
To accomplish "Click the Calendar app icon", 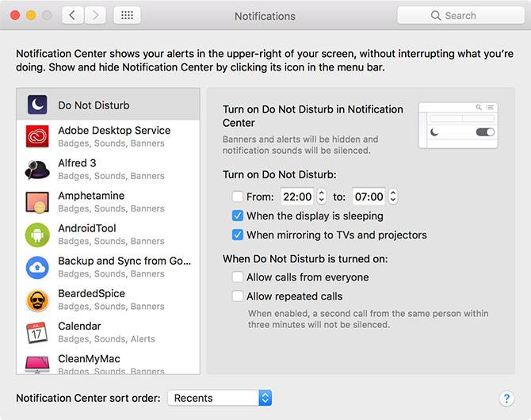I will pos(37,332).
